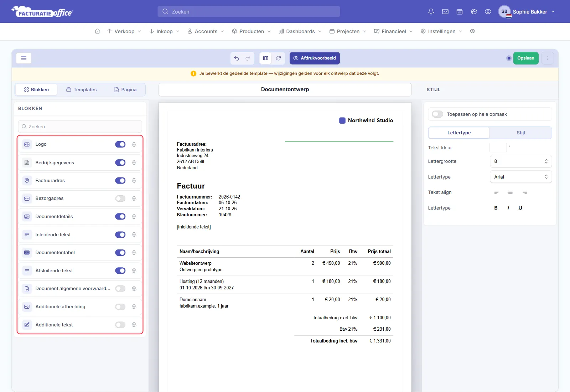Screen dimensions: 570x392
Task: Disable the Logo block toggle
Action: pyautogui.click(x=120, y=144)
